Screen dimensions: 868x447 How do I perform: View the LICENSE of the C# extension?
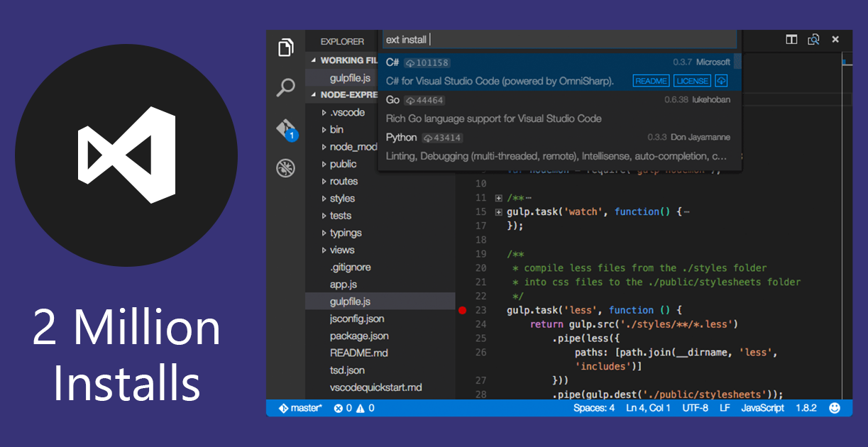(691, 80)
